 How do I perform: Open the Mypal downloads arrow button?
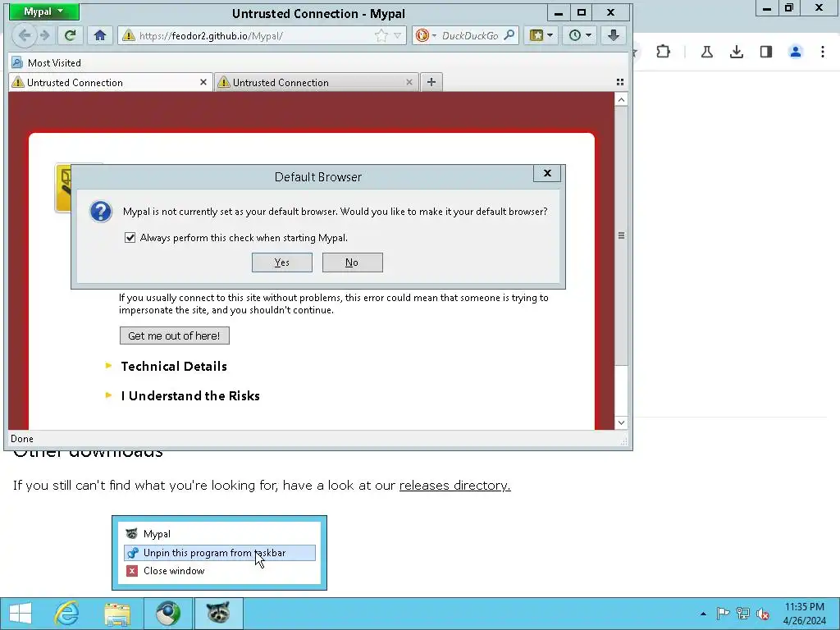(614, 35)
